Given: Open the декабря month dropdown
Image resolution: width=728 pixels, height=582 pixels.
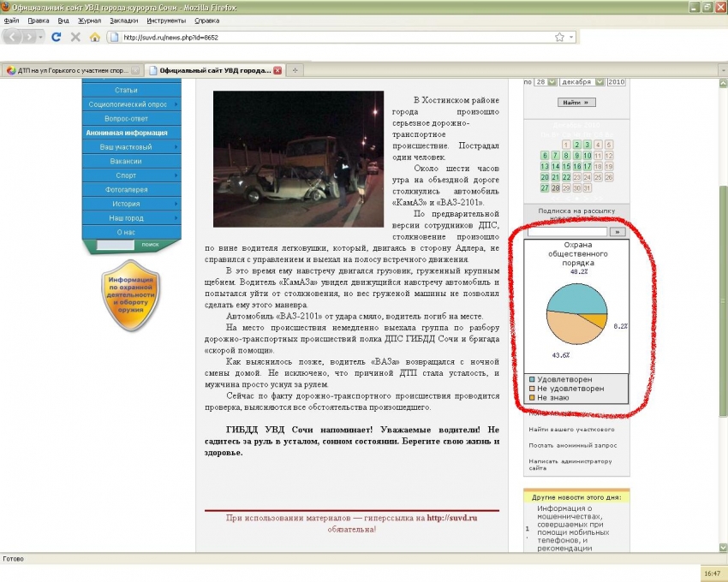Looking at the screenshot, I should [582, 82].
